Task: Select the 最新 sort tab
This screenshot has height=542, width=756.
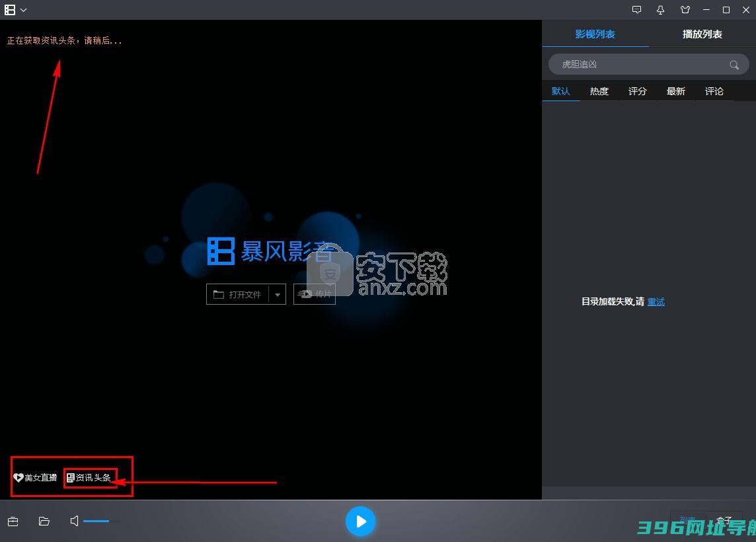Action: pyautogui.click(x=675, y=91)
